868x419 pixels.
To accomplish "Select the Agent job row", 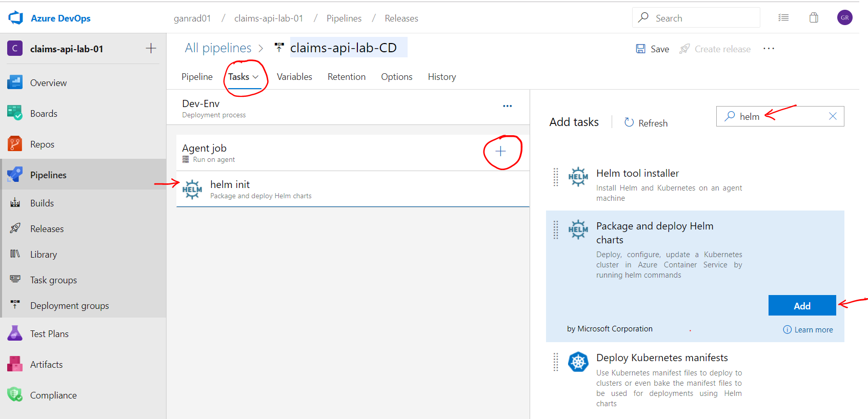I will (353, 153).
